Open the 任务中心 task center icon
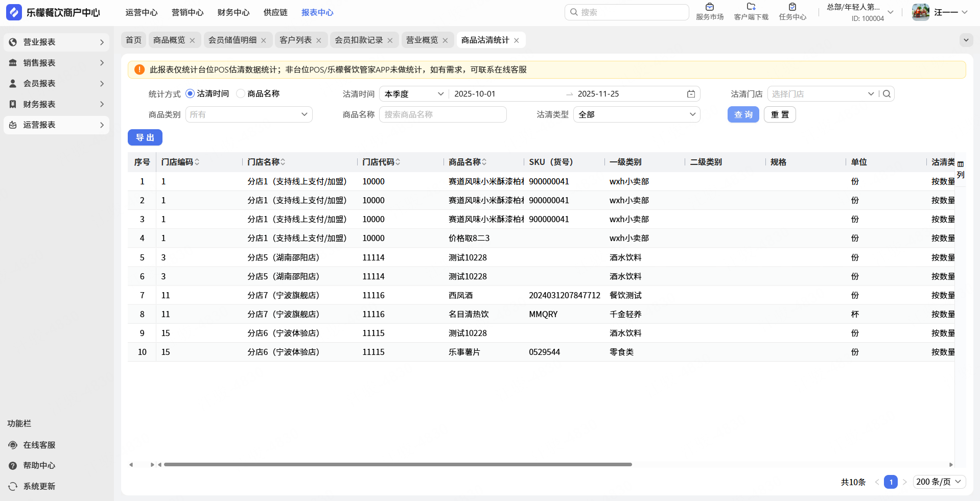The image size is (980, 501). pos(792,7)
